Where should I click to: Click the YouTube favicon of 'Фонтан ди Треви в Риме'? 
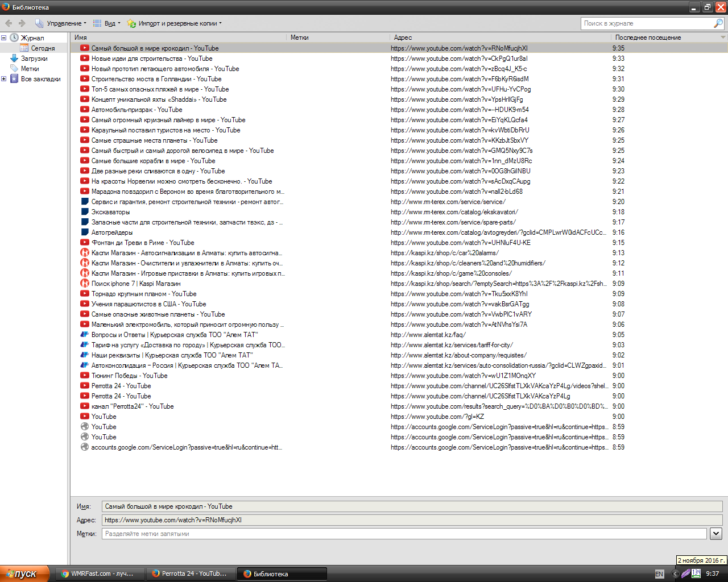pyautogui.click(x=85, y=243)
